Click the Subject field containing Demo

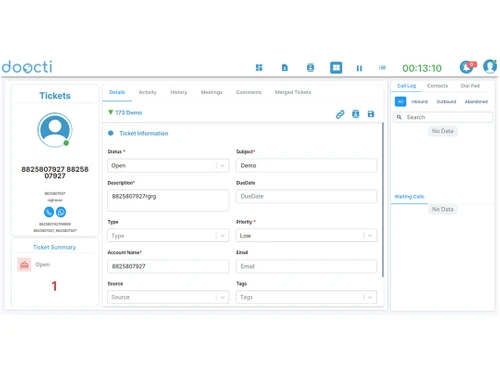tap(306, 166)
